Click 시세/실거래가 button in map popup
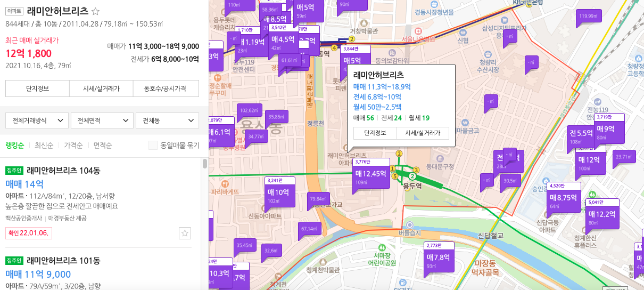This screenshot has width=644, height=290. pyautogui.click(x=423, y=133)
